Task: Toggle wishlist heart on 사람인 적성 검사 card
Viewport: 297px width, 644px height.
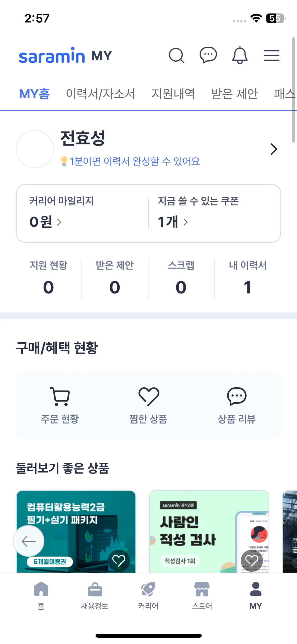Action: click(251, 560)
